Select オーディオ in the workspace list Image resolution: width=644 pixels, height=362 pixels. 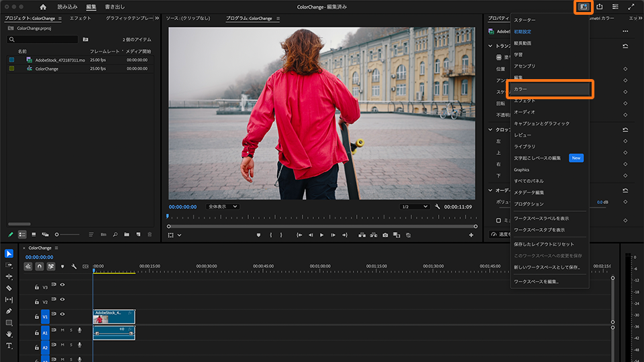(525, 112)
